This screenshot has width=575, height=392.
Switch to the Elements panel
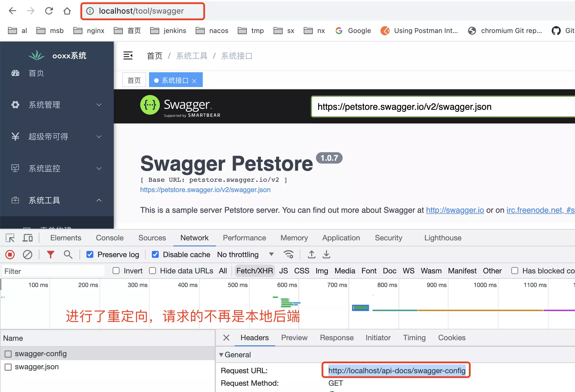pos(66,238)
